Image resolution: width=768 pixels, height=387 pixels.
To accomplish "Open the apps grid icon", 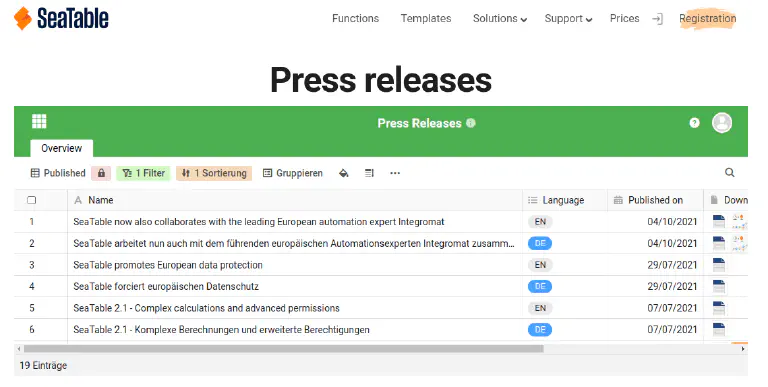I will coord(39,121).
